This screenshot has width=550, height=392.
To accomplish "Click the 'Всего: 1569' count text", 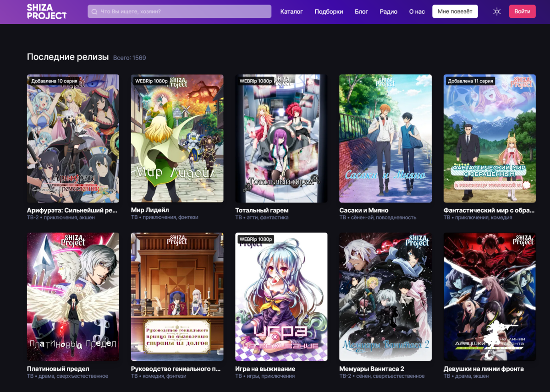I will pos(130,58).
